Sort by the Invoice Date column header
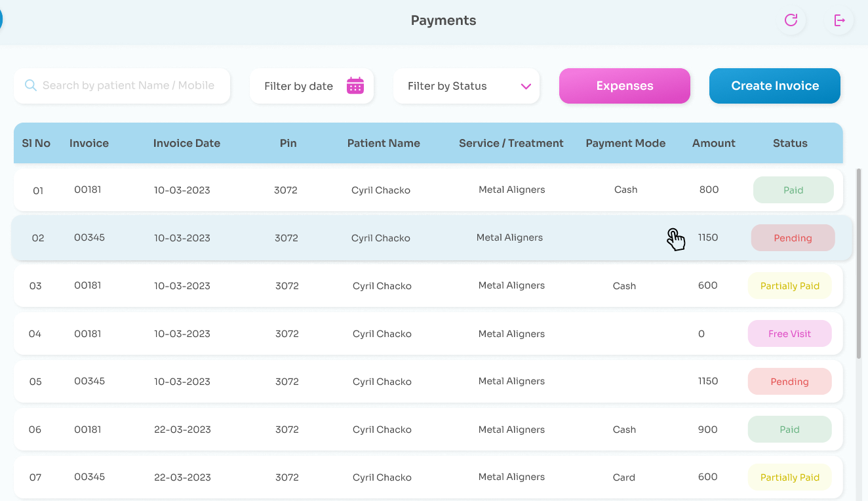This screenshot has width=868, height=501. click(186, 143)
